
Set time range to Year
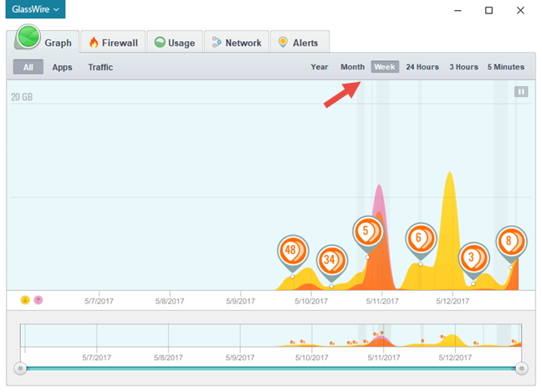[x=319, y=67]
